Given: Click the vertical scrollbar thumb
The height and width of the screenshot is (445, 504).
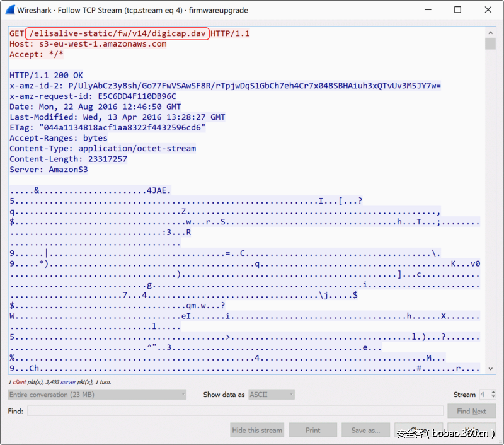Looking at the screenshot, I should [490, 43].
